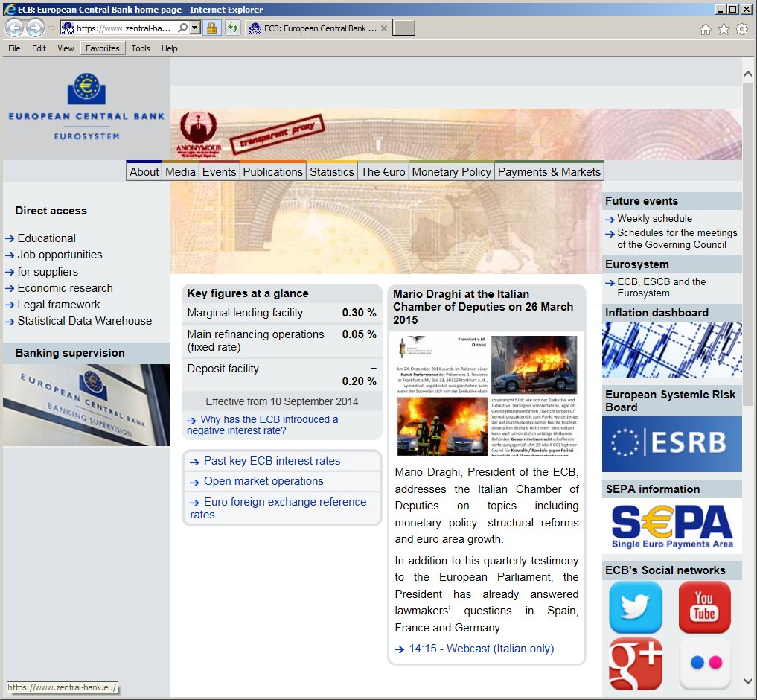Expand the address bar dropdown arrow

coord(194,28)
